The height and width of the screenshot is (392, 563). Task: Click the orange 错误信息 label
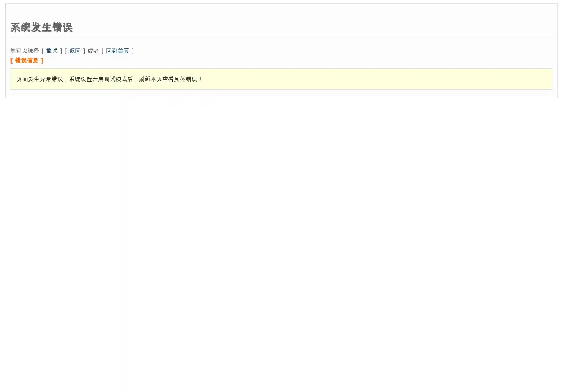tap(27, 60)
